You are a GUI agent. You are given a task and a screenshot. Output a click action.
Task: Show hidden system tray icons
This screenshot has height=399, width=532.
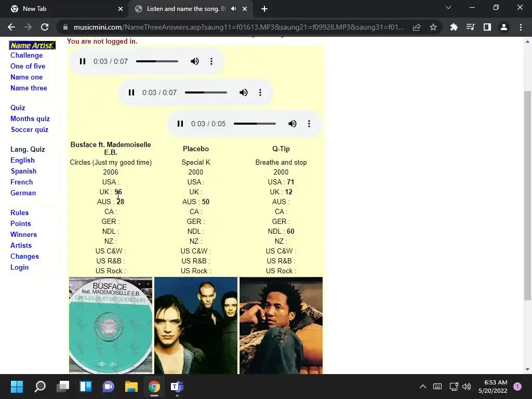coord(423,387)
